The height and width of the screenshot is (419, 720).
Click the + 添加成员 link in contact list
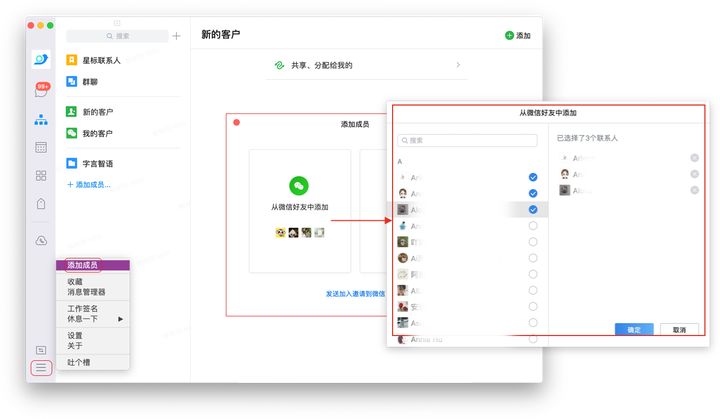(x=89, y=185)
